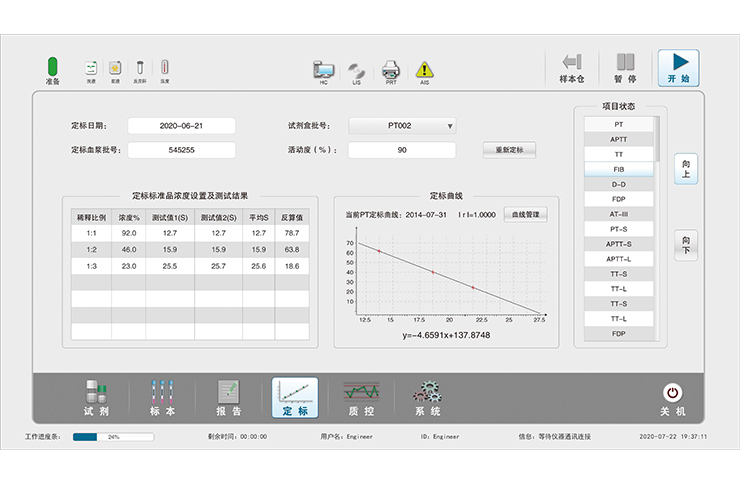Click the 定标血浆批号 field showing 545255
Image resolution: width=740 pixels, height=484 pixels.
(x=181, y=150)
